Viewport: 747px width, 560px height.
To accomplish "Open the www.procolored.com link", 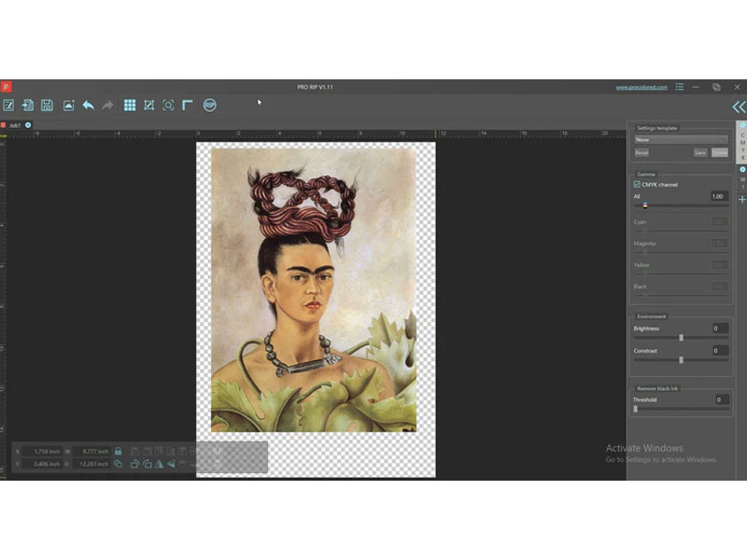I will click(641, 87).
